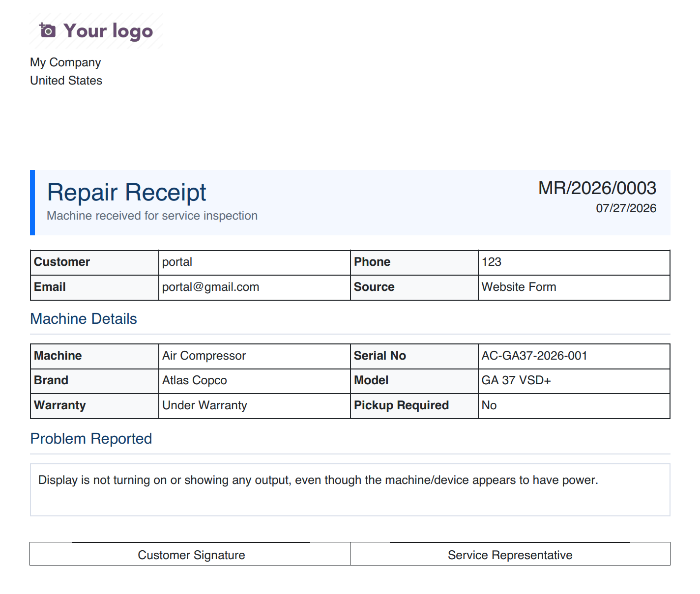Click the Machine Details section heading

[84, 319]
